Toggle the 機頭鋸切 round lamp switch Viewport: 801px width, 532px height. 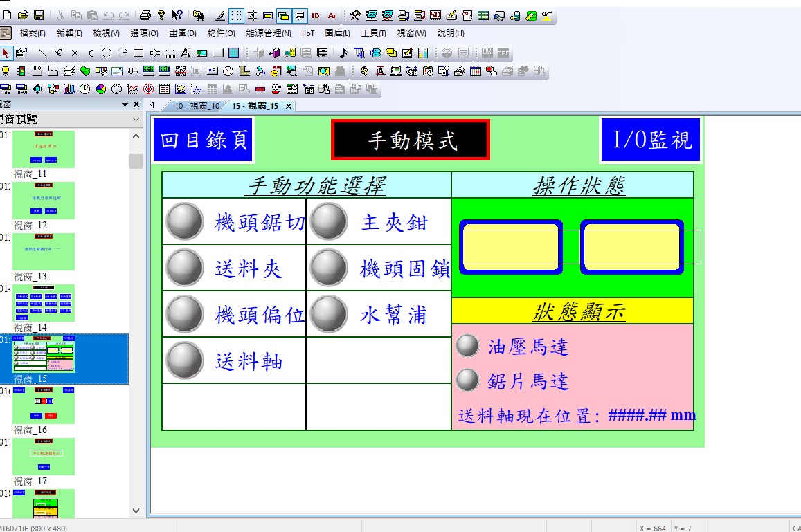click(185, 222)
